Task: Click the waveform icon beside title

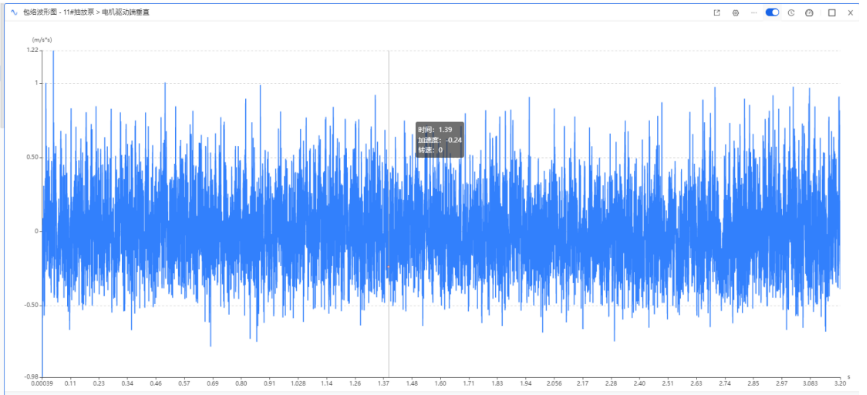Action: (14, 12)
